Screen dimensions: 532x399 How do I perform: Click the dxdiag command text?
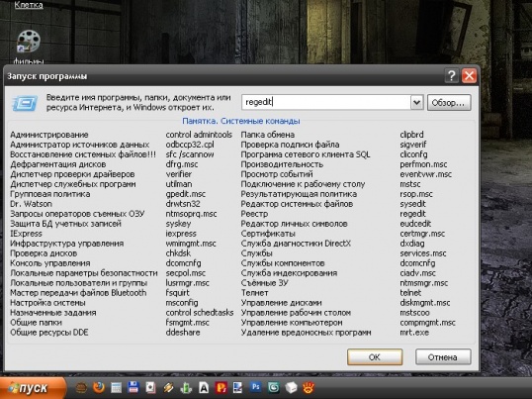point(412,244)
